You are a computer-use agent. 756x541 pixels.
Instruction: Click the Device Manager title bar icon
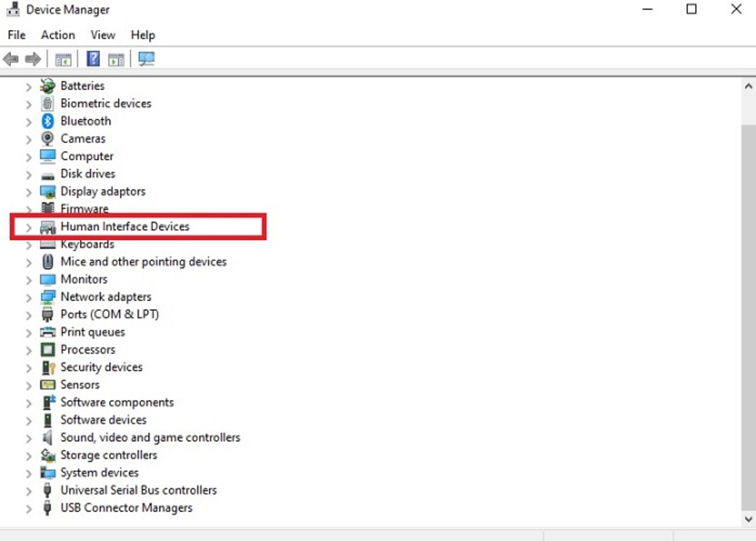coord(13,9)
